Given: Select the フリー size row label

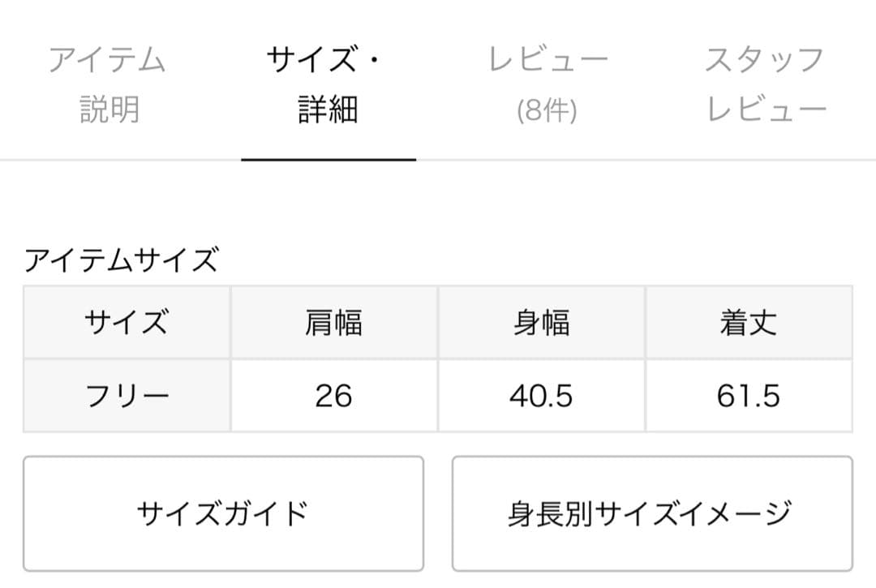Looking at the screenshot, I should 127,395.
